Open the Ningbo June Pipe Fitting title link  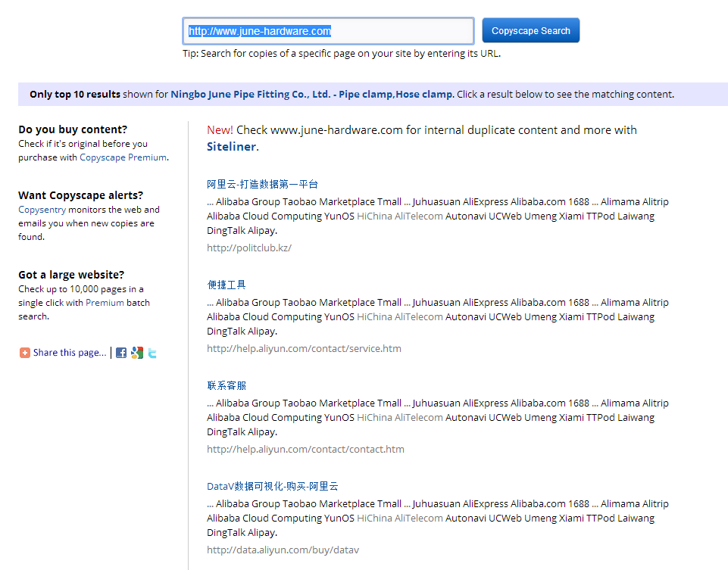coord(312,94)
